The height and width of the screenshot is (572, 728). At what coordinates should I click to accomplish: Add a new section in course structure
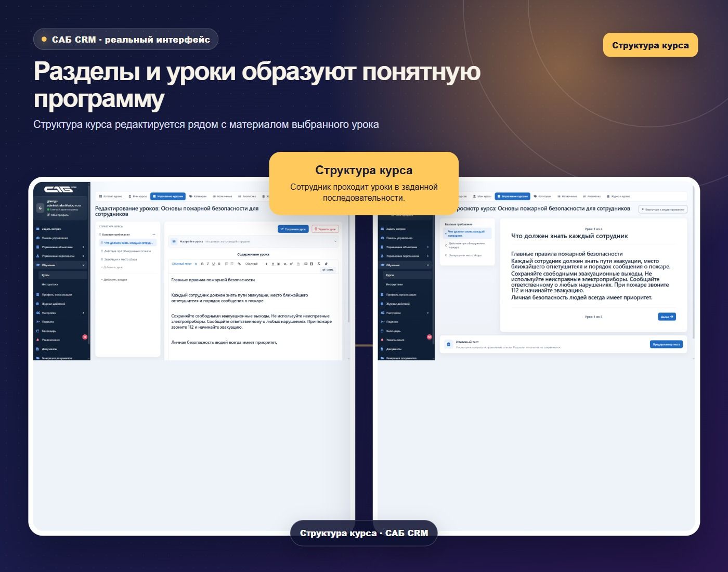[x=114, y=280]
